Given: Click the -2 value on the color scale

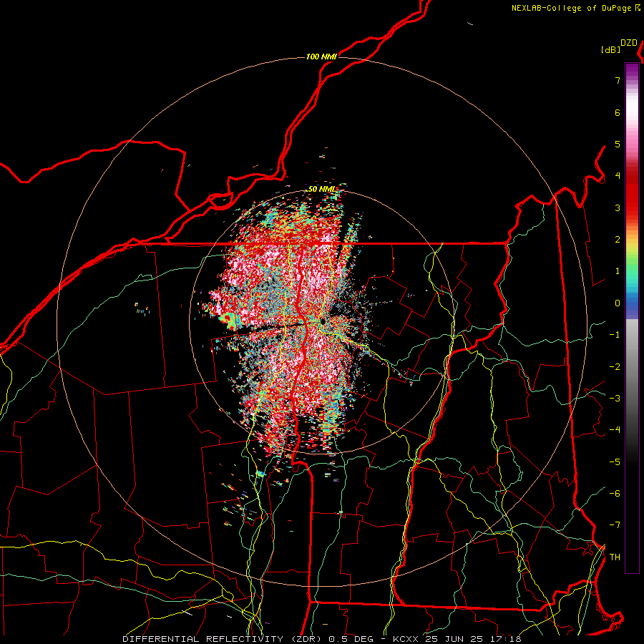Looking at the screenshot, I should [615, 367].
